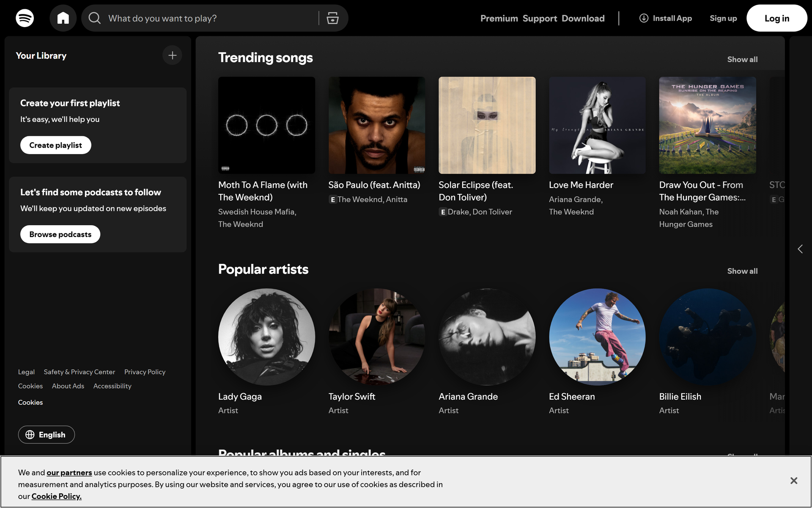
Task: Open 'our partners' link in cookie banner
Action: coord(69,472)
